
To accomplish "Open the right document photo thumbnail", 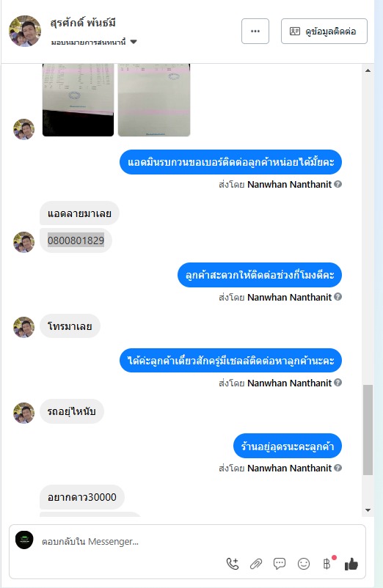I will pyautogui.click(x=154, y=100).
